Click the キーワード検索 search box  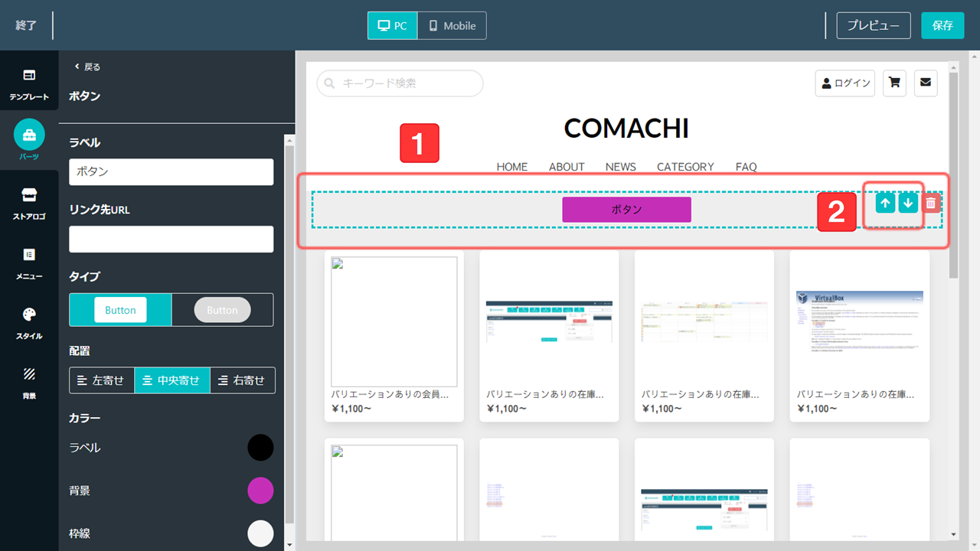point(400,83)
